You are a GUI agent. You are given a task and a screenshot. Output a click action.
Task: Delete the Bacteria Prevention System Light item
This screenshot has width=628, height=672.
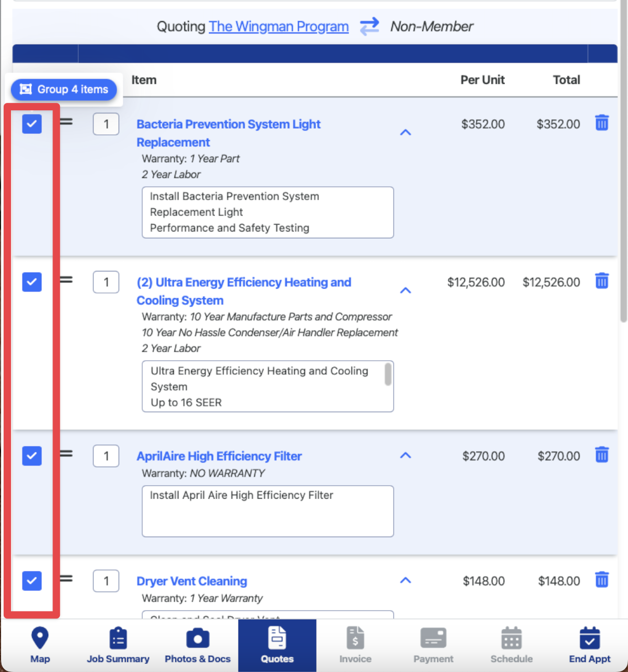[602, 123]
